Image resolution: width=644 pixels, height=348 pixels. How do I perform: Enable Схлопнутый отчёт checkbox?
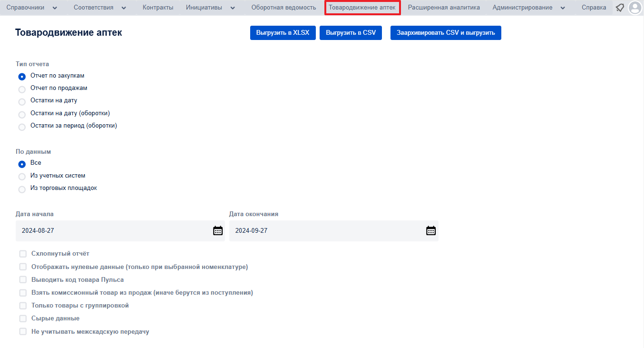(23, 254)
